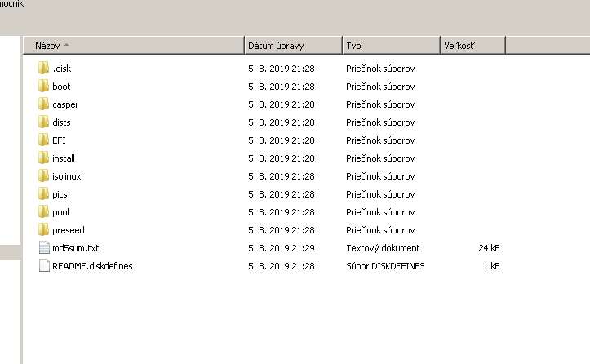Select the EFI folder icon

[x=43, y=140]
